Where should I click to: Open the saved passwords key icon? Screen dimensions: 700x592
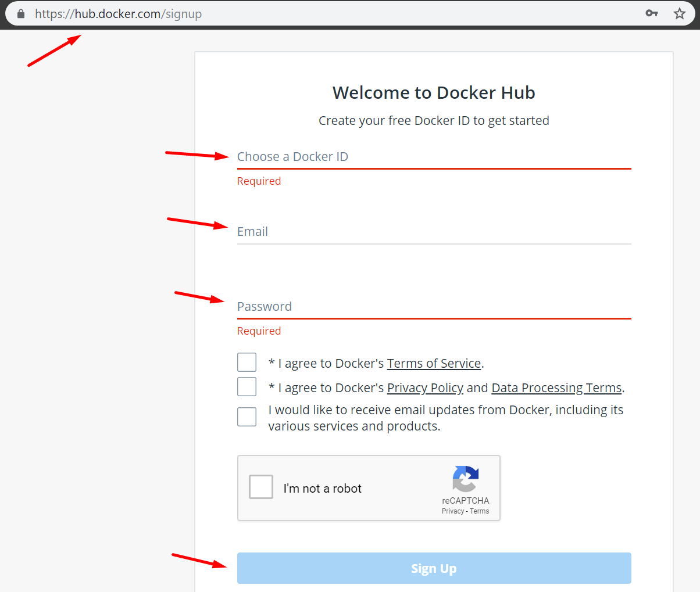pyautogui.click(x=652, y=13)
